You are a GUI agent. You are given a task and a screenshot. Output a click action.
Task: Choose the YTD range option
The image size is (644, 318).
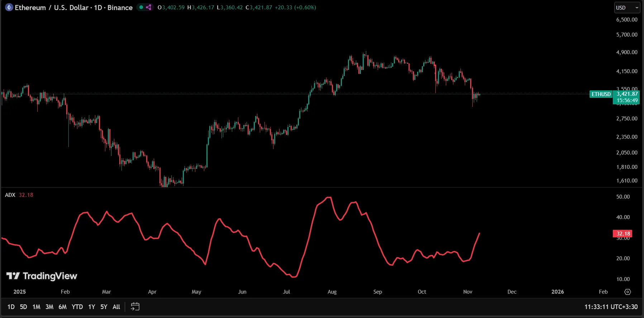tap(77, 307)
